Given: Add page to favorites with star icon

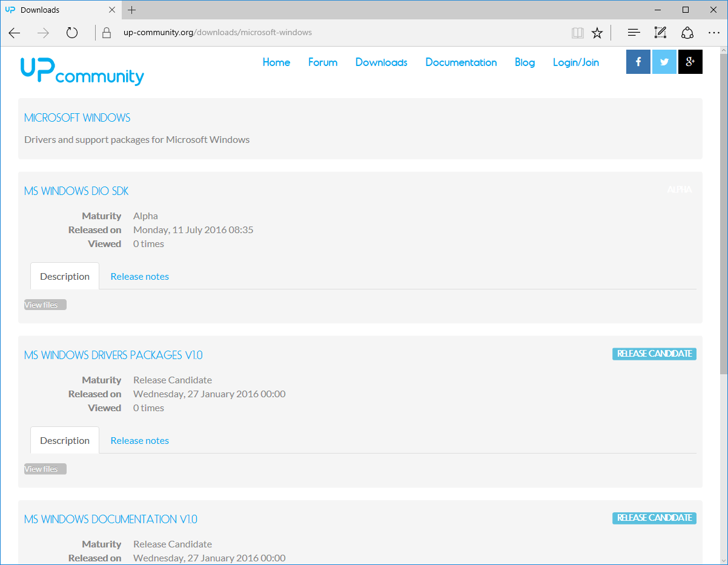Looking at the screenshot, I should [597, 33].
